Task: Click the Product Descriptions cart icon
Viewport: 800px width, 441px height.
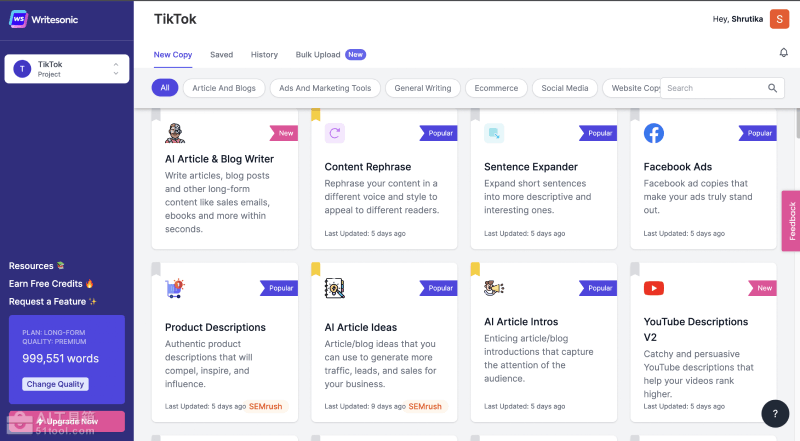Action: point(175,288)
